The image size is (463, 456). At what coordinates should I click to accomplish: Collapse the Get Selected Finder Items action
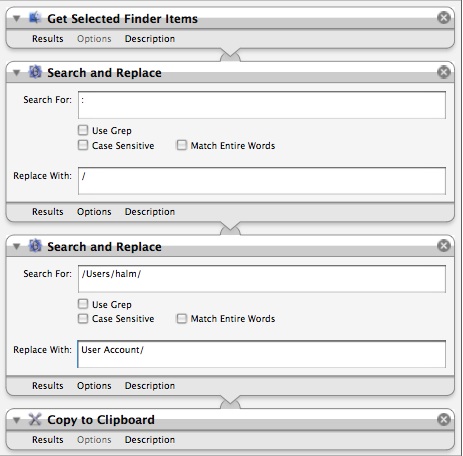[16, 18]
